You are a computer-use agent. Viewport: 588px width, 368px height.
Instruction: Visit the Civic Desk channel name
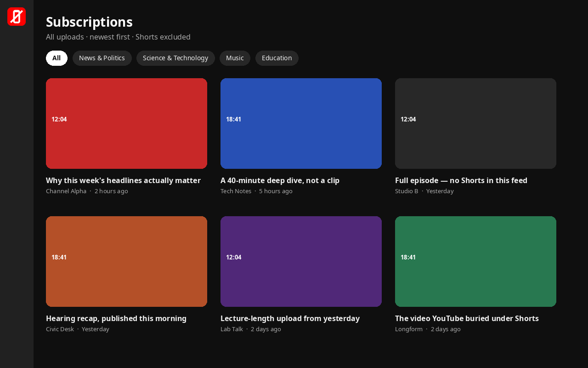(x=60, y=329)
